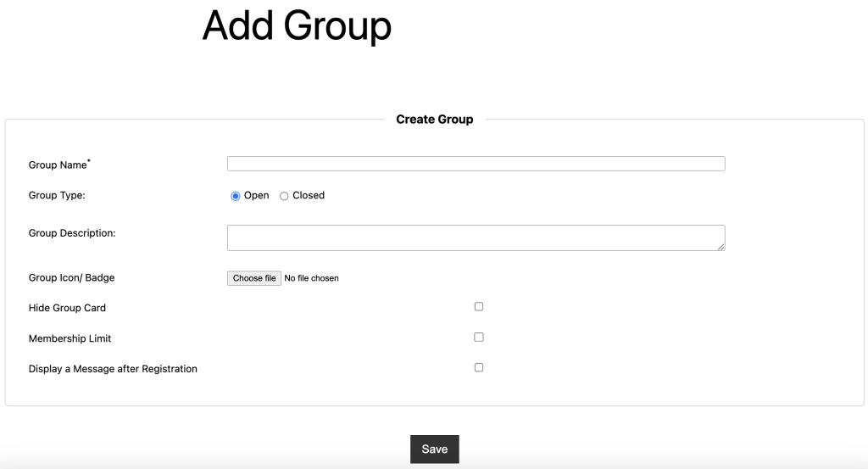Screen dimensions: 868x469
Task: Click the resize handle of the description box
Action: pyautogui.click(x=721, y=247)
